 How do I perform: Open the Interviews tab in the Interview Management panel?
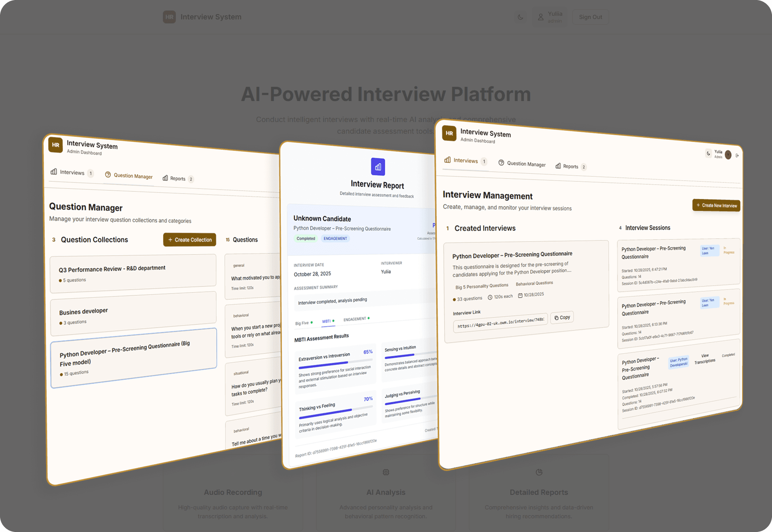(466, 161)
